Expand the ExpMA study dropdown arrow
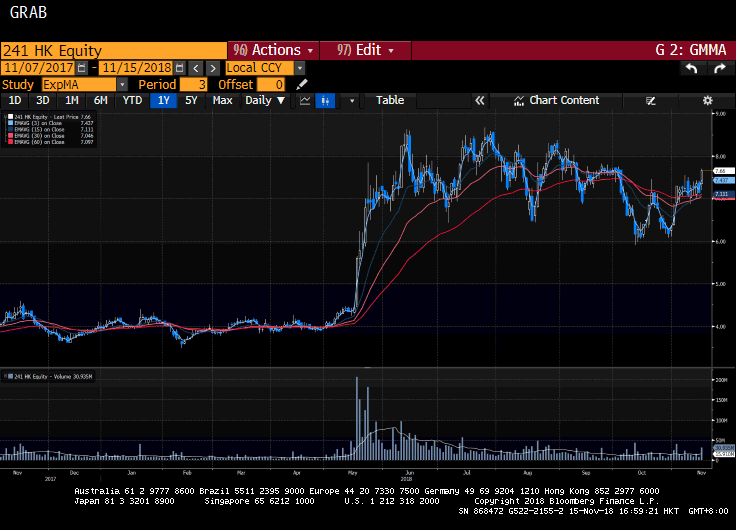Image resolution: width=736 pixels, height=530 pixels. coord(122,84)
